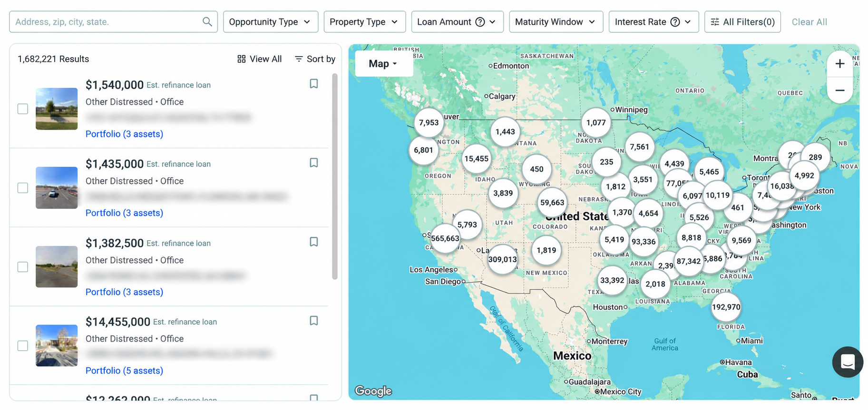This screenshot has width=868, height=410.
Task: Bookmark the $1,382,500 listing
Action: [x=314, y=242]
